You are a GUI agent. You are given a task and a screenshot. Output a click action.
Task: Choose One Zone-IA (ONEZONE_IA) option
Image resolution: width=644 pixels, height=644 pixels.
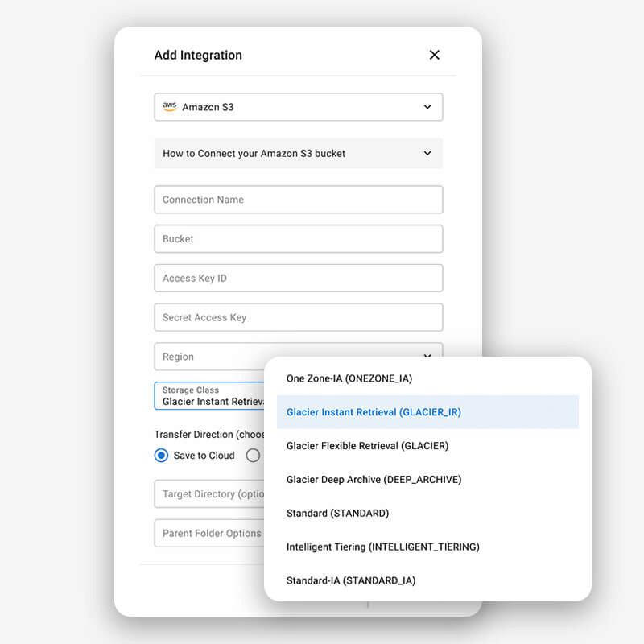(349, 378)
